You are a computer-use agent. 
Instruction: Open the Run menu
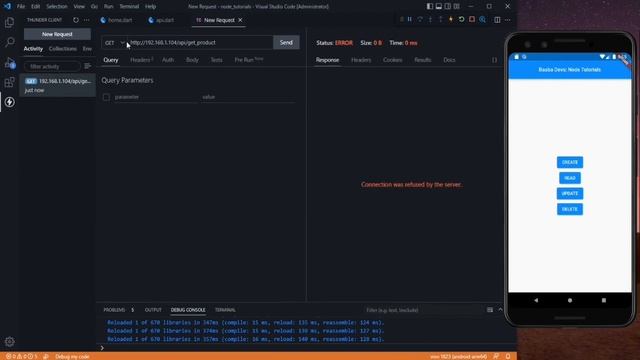[109, 7]
